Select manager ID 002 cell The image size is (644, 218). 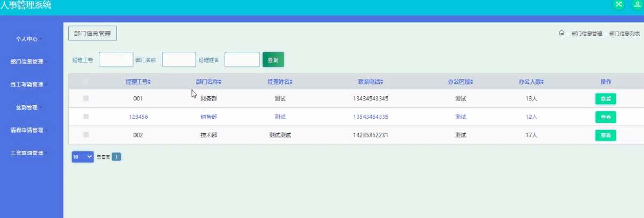138,135
